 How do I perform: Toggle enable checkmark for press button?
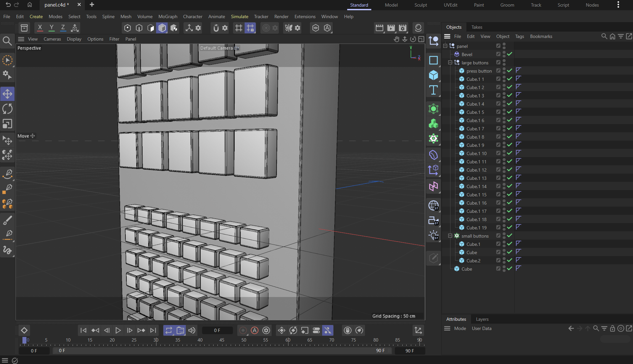click(510, 71)
